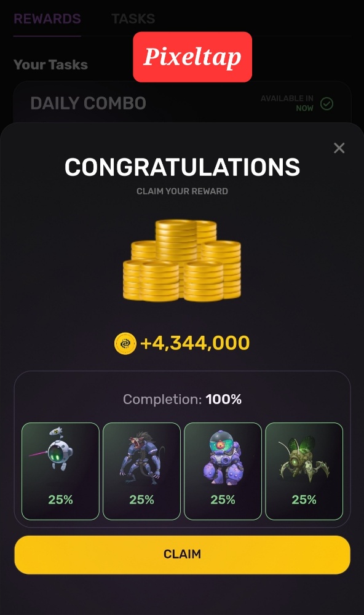The width and height of the screenshot is (364, 615).
Task: Tap the 25% label under robot drone
Action: coord(60,499)
